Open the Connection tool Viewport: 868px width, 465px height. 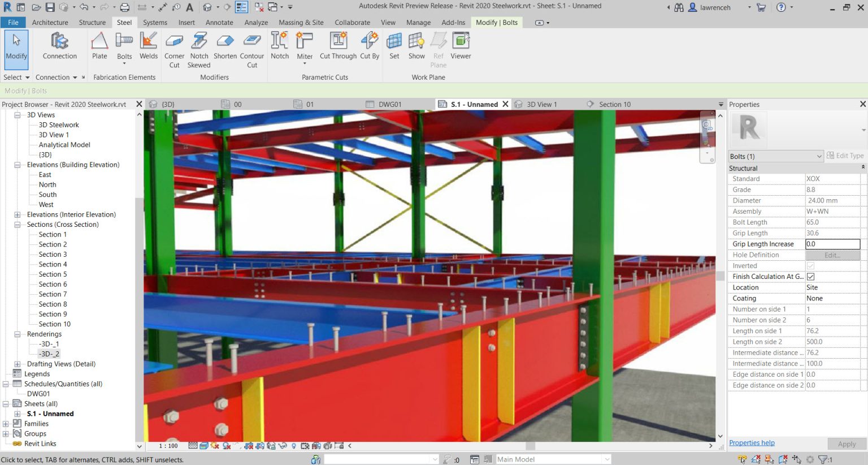(x=59, y=46)
